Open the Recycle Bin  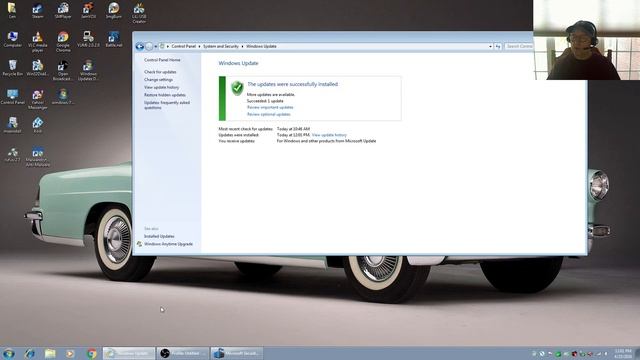click(x=12, y=68)
